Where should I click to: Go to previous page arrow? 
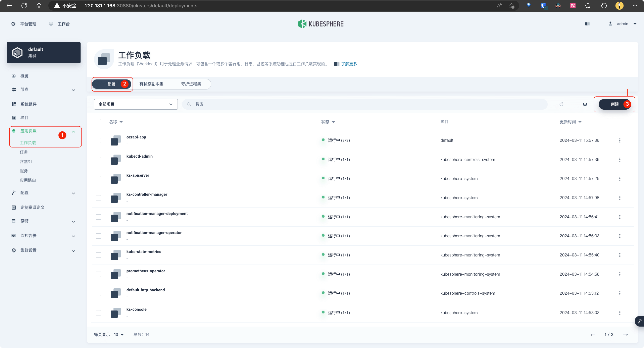pos(592,335)
